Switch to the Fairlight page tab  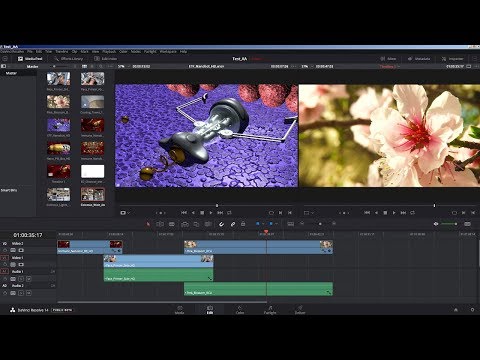point(270,310)
